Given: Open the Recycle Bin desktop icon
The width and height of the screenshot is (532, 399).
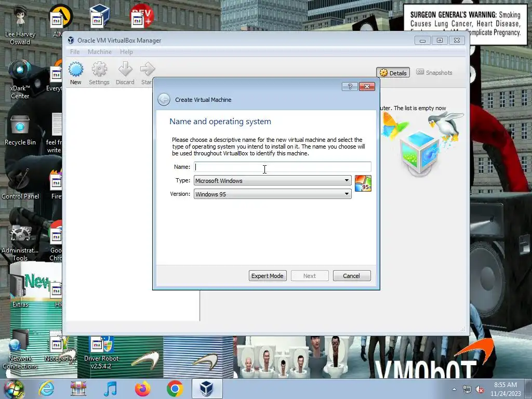Looking at the screenshot, I should [x=20, y=130].
